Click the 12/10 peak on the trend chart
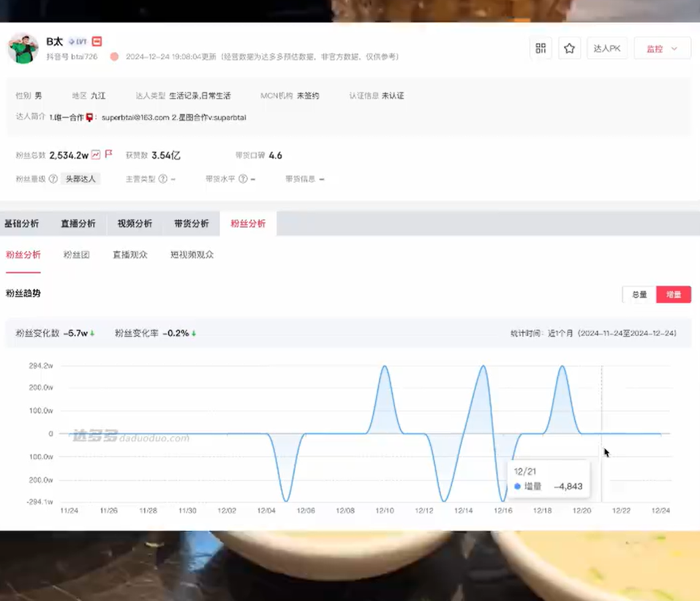 click(385, 367)
